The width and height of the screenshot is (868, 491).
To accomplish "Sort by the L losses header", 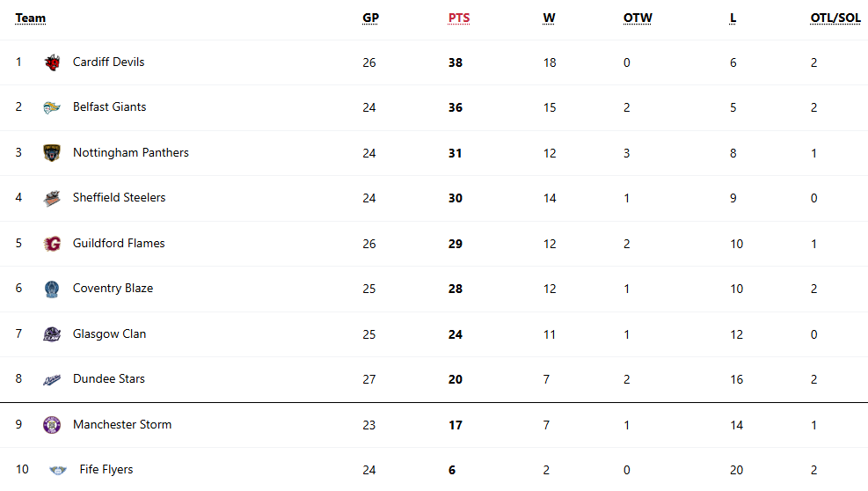I will click(733, 18).
